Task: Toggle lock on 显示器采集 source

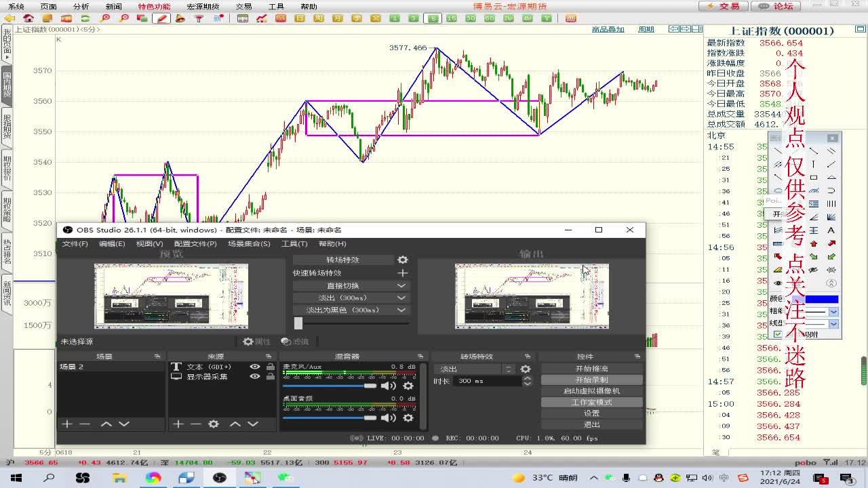Action: coord(271,376)
